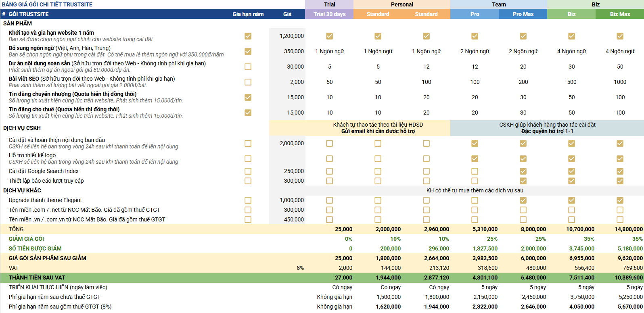Check the .vn domain box in Trial column

329,219
